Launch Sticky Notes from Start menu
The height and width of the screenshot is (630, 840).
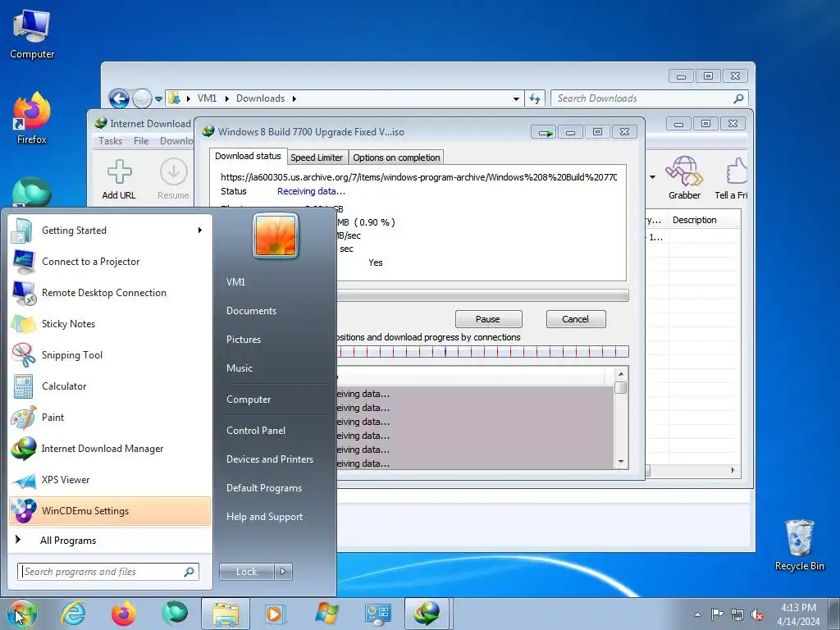110,323
